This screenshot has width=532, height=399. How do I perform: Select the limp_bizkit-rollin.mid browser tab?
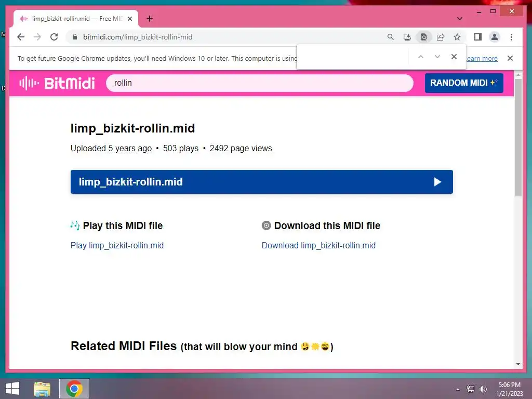click(76, 19)
